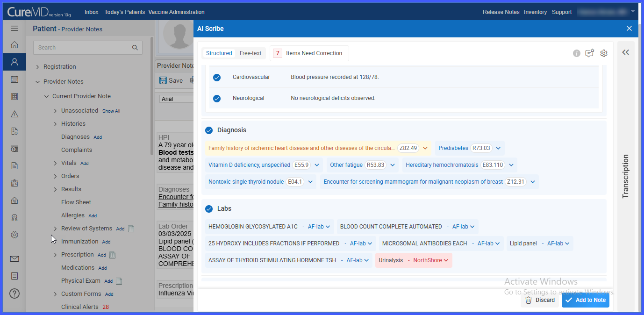Open the help question mark sidebar icon
644x315 pixels.
tap(14, 294)
